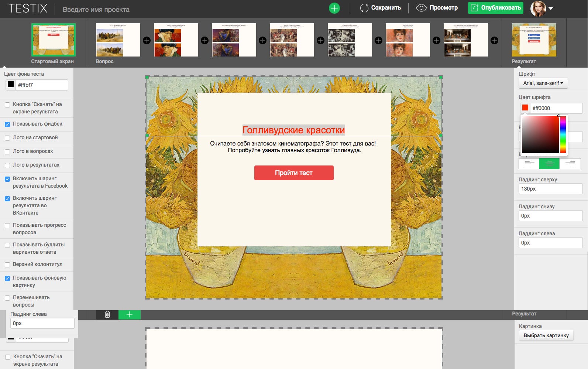
Task: Click the top-left green canvas resize handle
Action: 147,77
